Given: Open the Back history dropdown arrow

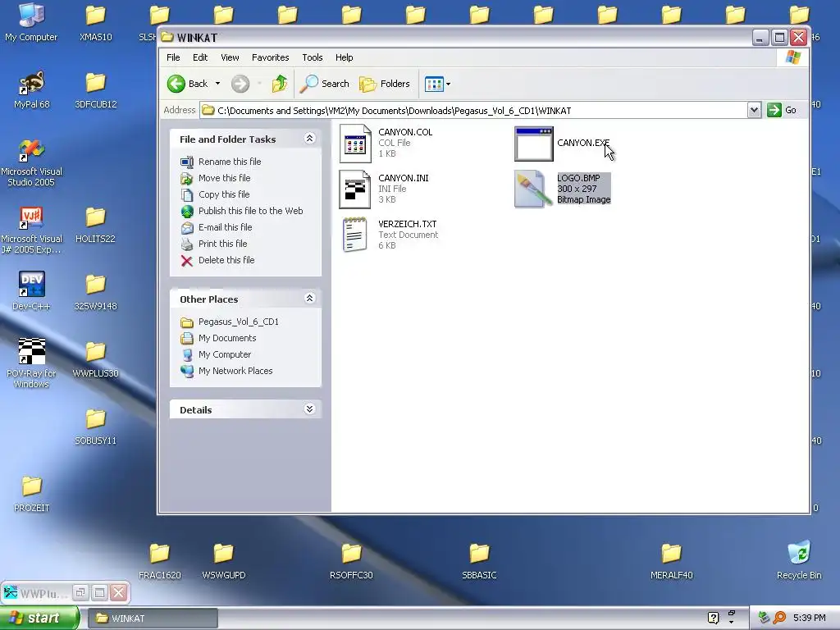Looking at the screenshot, I should [217, 84].
